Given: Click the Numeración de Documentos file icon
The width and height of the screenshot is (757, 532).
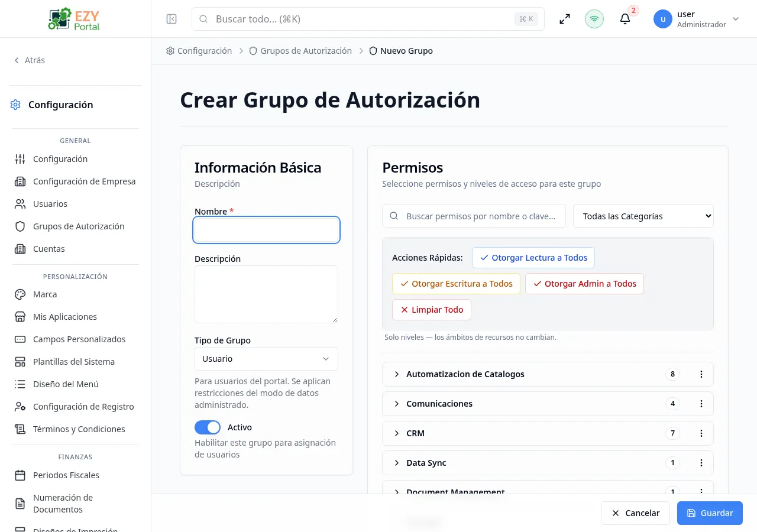Looking at the screenshot, I should tap(20, 504).
